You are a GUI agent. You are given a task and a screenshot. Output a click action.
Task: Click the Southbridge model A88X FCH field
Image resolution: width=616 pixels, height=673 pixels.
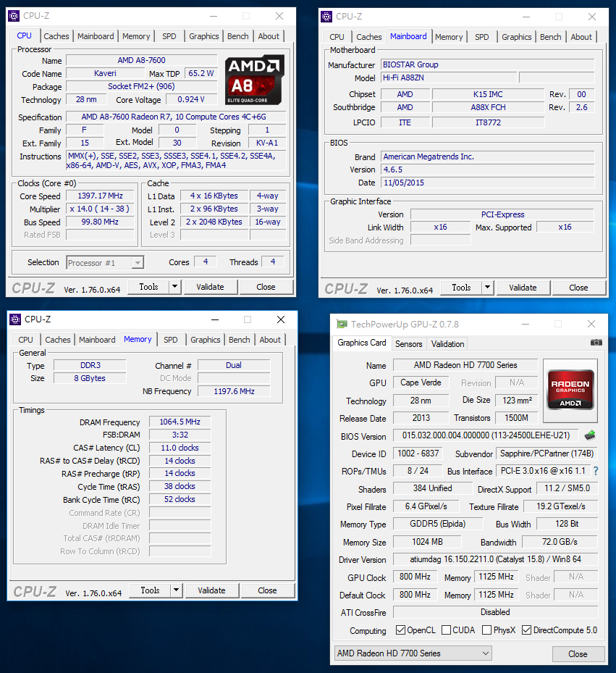click(488, 107)
